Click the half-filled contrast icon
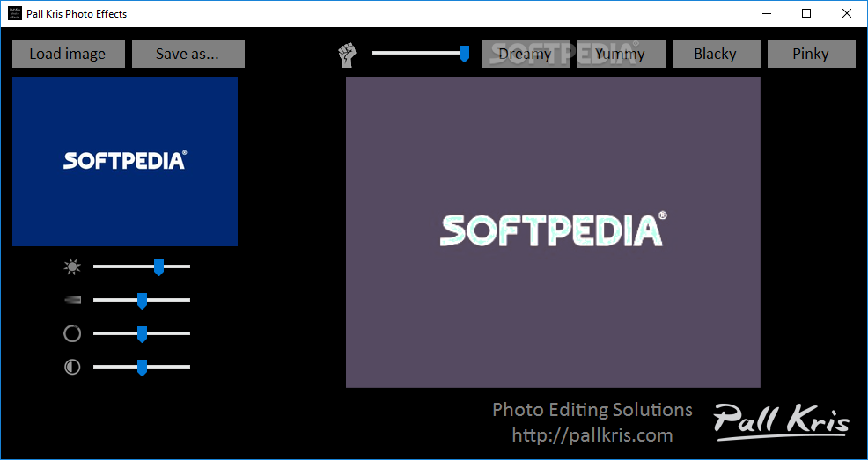868x460 pixels. [72, 367]
